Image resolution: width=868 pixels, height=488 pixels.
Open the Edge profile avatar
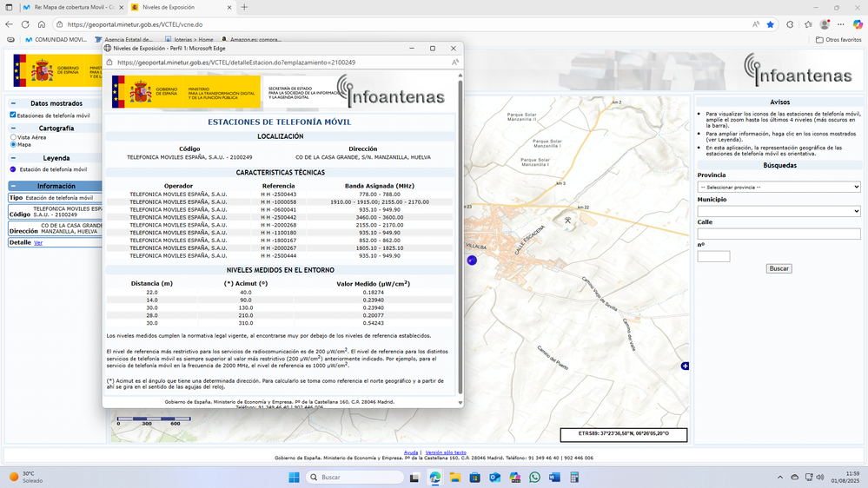pos(825,24)
